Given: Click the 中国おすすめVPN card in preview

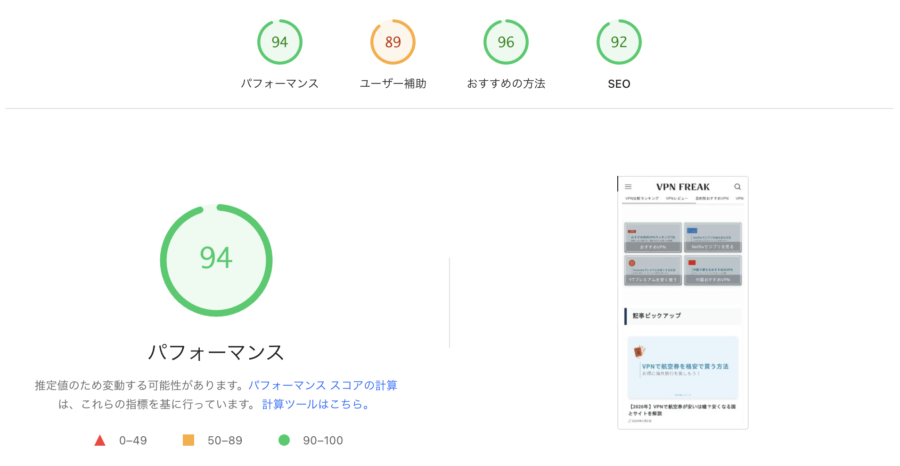Looking at the screenshot, I should pyautogui.click(x=713, y=270).
